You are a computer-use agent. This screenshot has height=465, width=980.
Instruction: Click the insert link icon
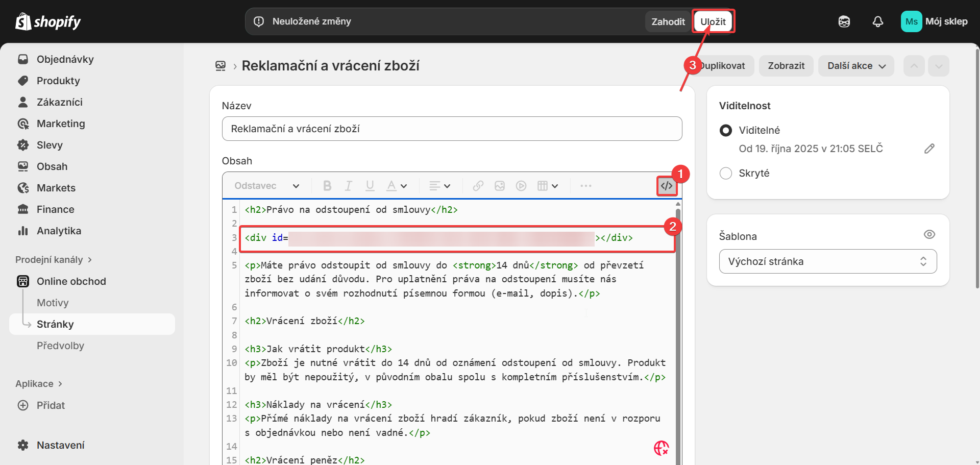478,186
